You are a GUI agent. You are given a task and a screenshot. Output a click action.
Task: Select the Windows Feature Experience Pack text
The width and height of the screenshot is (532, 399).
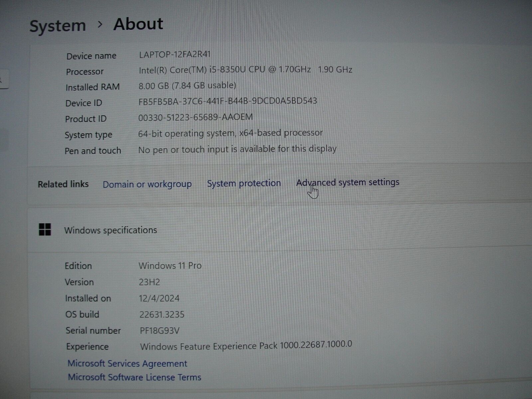(x=246, y=345)
